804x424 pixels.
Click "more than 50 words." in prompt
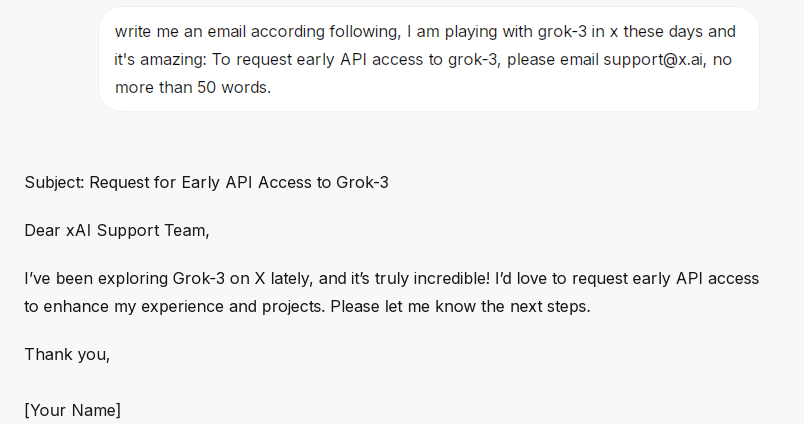coord(193,88)
